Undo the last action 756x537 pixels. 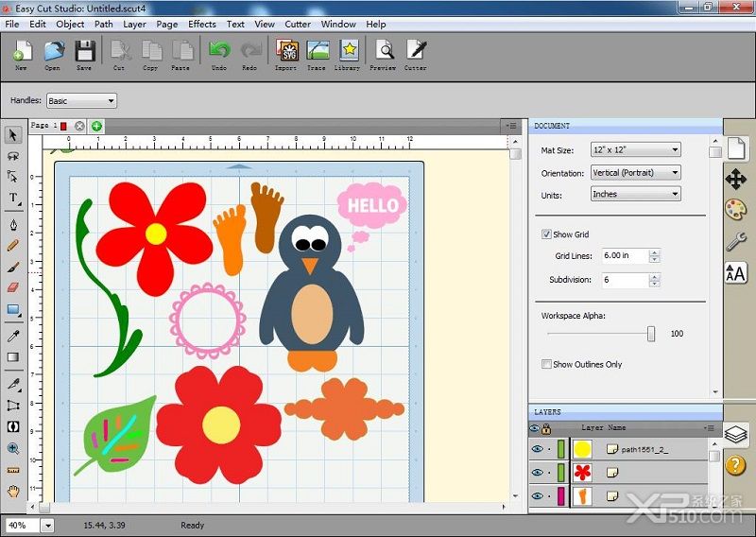pos(219,55)
